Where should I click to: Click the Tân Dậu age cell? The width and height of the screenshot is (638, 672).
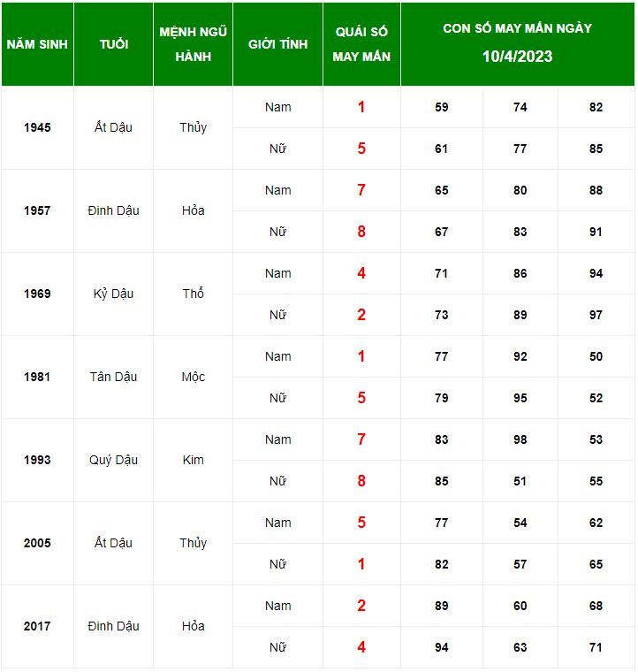pos(113,377)
